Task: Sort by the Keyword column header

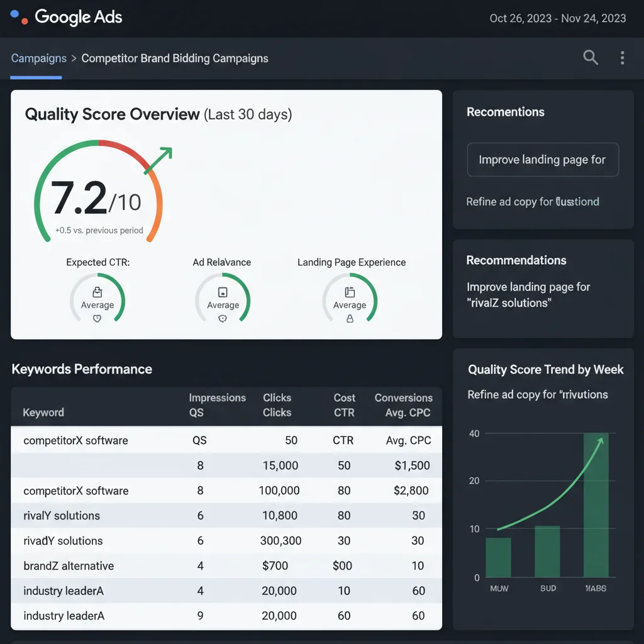Action: pos(43,413)
